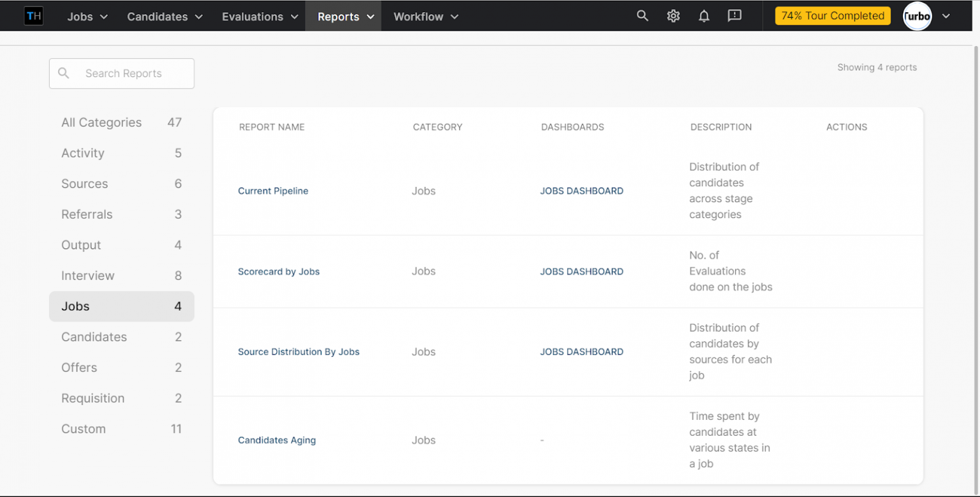Click the magnifier inside Search Reports field
The height and width of the screenshot is (497, 980).
click(63, 73)
